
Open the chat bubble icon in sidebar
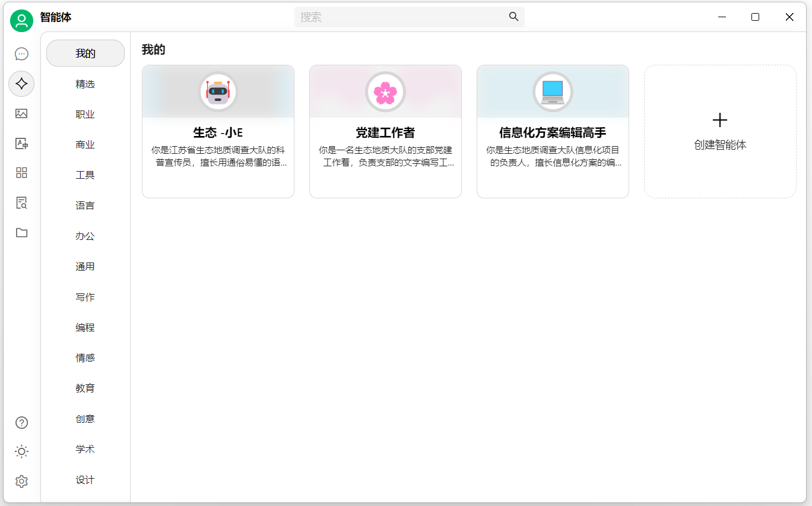pos(21,54)
